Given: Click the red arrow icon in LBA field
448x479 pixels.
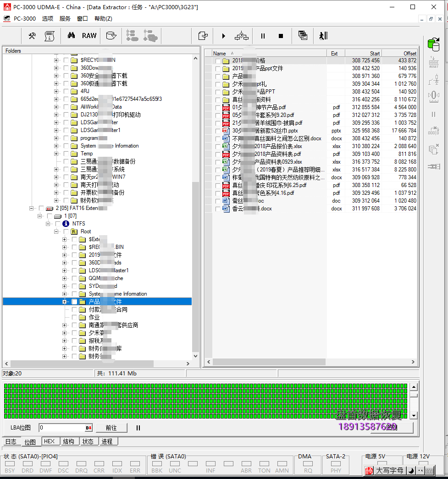Looking at the screenshot, I should pos(88,428).
